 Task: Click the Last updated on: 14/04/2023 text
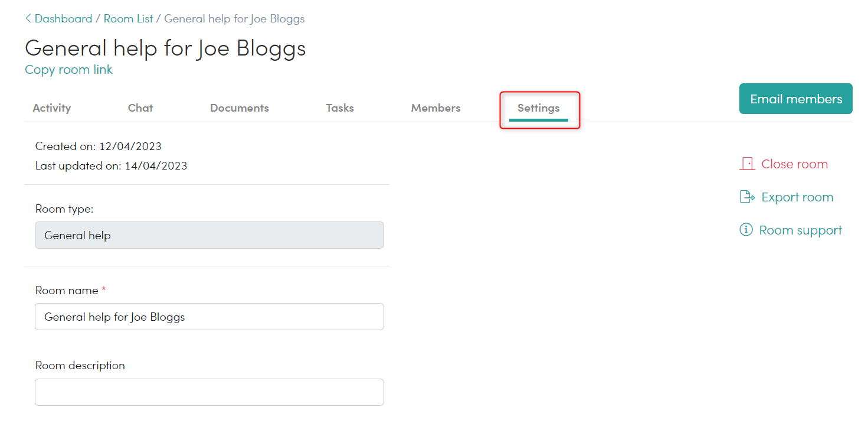112,166
